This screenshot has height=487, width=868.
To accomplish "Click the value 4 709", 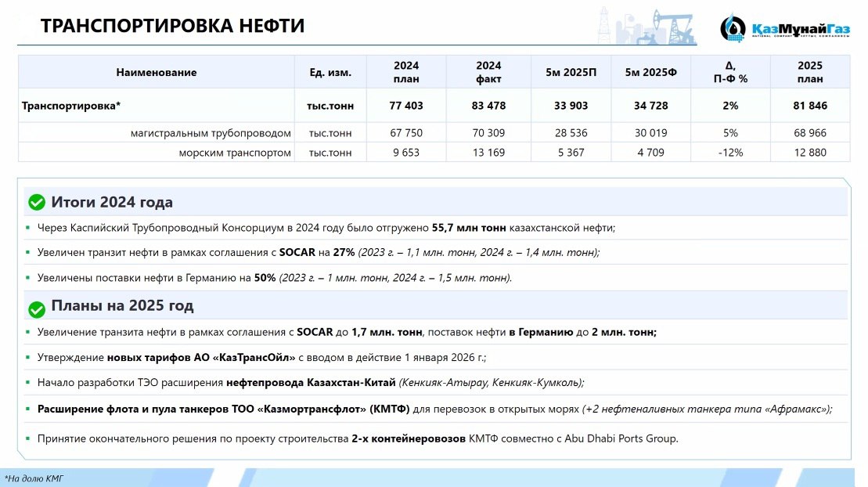I will tap(650, 153).
